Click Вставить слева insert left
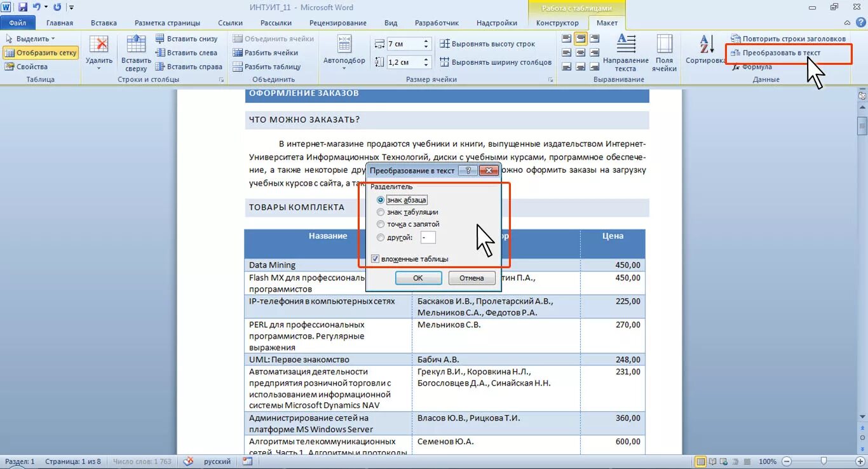The height and width of the screenshot is (469, 868). 186,53
